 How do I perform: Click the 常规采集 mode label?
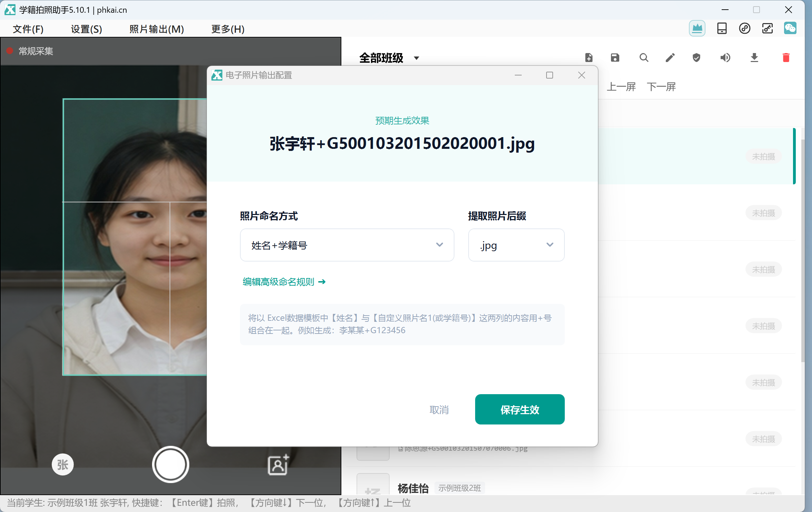point(36,51)
